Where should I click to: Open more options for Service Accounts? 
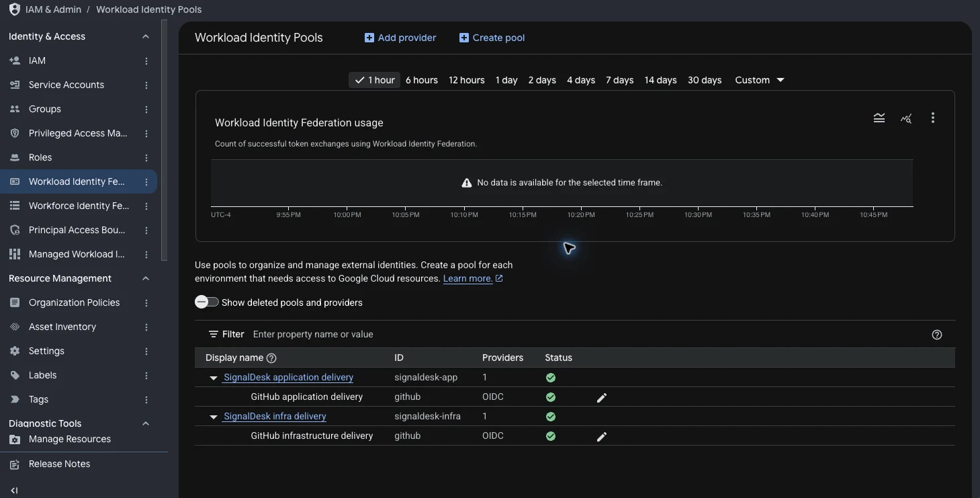[x=146, y=85]
